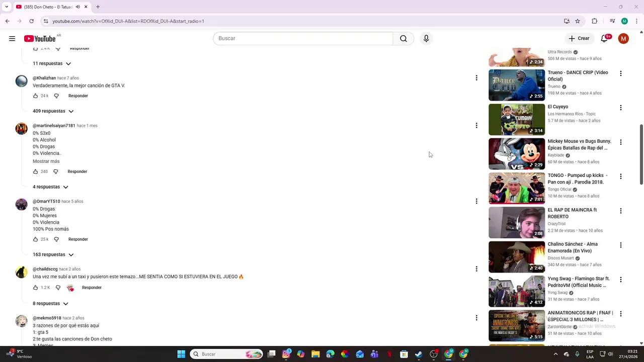Open File Explorer from the taskbar
Image resolution: width=644 pixels, height=362 pixels.
pos(315,354)
